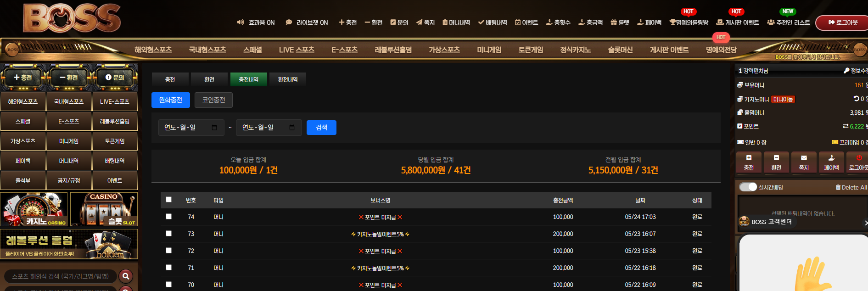Click the 환전 minus icon in right panel

point(776,158)
